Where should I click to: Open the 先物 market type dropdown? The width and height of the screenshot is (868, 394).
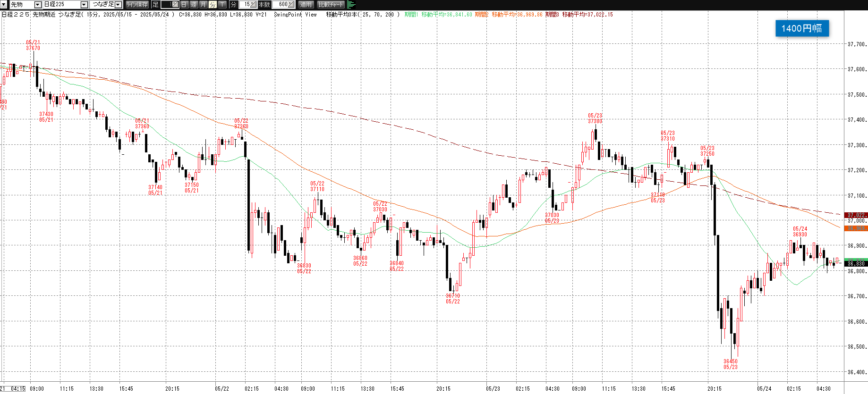point(38,5)
